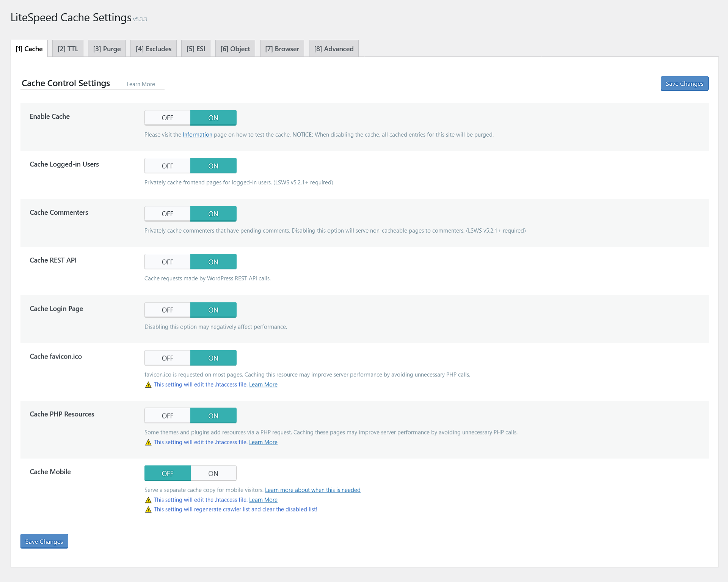The height and width of the screenshot is (582, 728).
Task: Go to the [4] Excludes tab
Action: 154,49
